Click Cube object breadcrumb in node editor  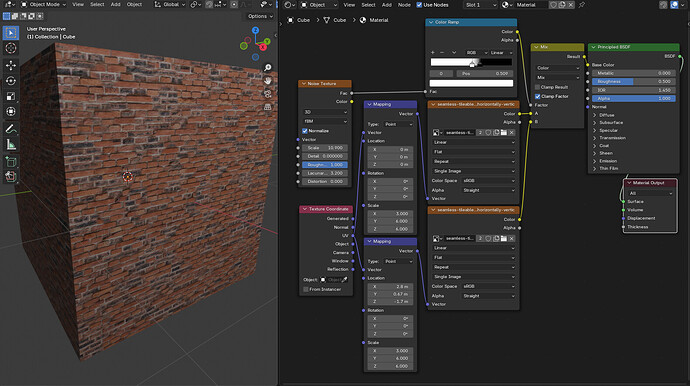[299, 20]
